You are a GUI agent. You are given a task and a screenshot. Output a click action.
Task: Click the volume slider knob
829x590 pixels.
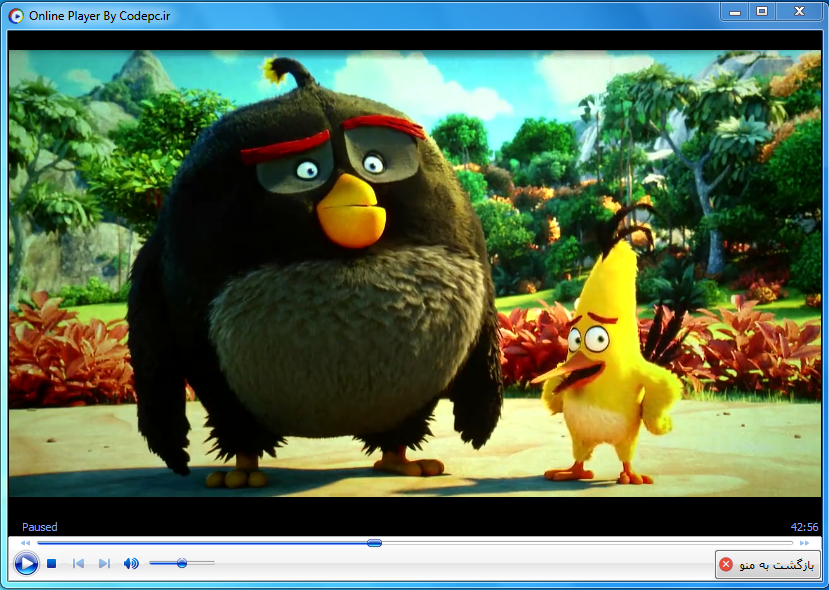182,563
